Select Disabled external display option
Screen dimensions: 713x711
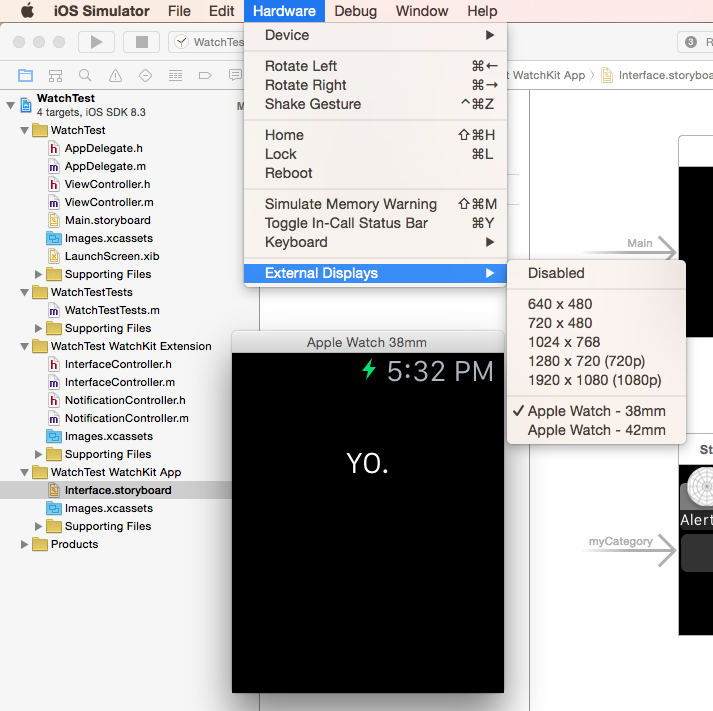(x=596, y=273)
